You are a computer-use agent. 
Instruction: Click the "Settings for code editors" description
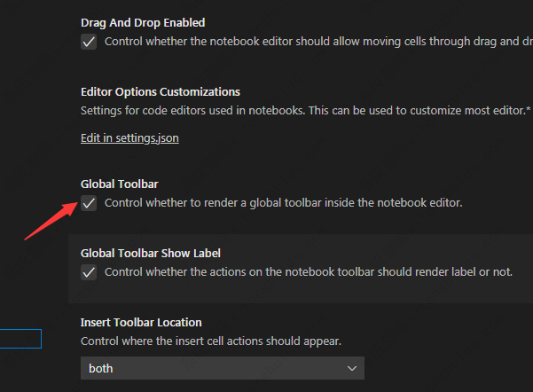302,112
